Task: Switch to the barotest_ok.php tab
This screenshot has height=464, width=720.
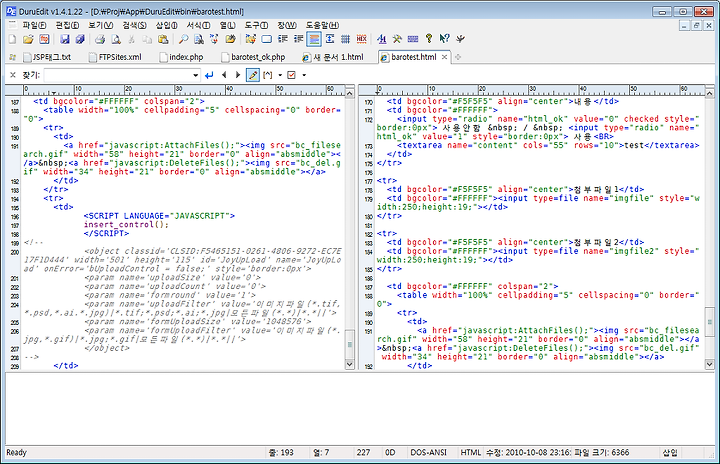Action: [x=253, y=57]
